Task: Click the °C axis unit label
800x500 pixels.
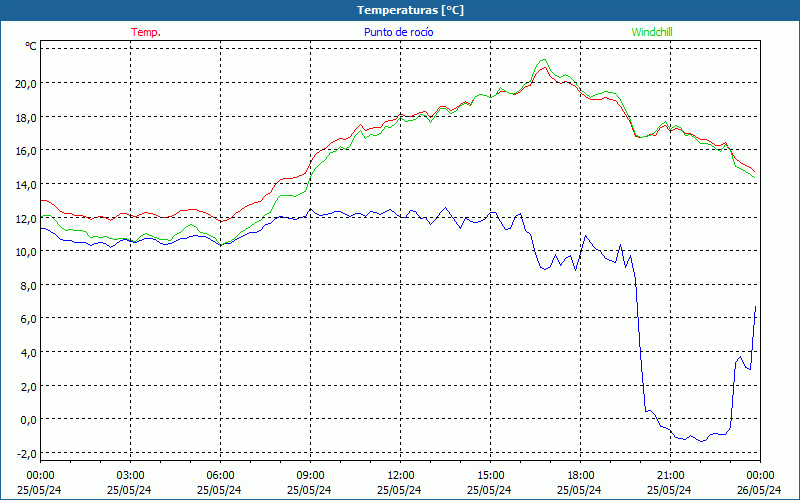Action: [x=31, y=46]
